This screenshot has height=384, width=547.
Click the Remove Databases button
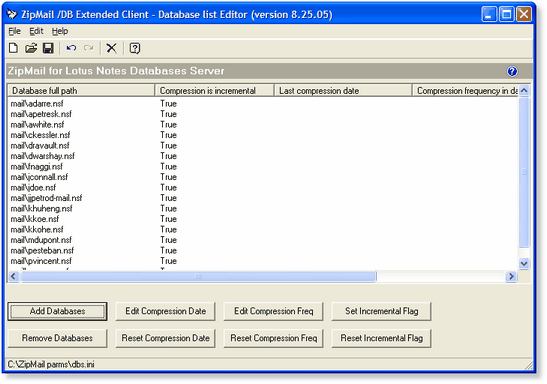[x=57, y=338]
